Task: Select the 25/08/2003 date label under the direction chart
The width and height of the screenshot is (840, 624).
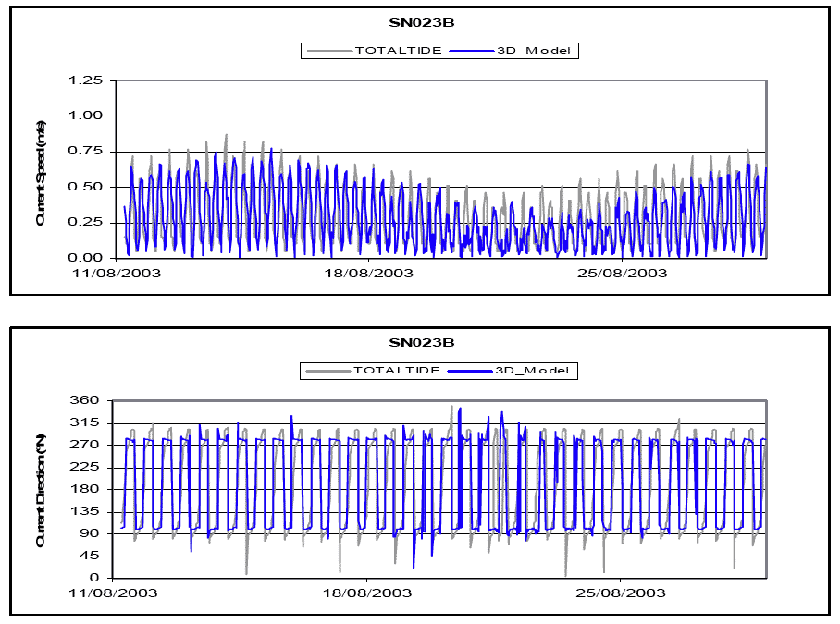Action: point(622,593)
